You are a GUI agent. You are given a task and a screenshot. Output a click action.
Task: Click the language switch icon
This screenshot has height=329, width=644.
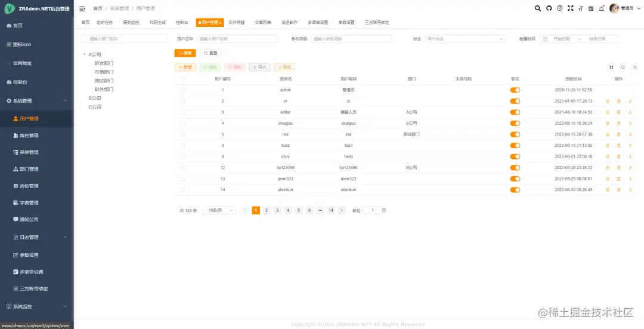click(x=591, y=8)
